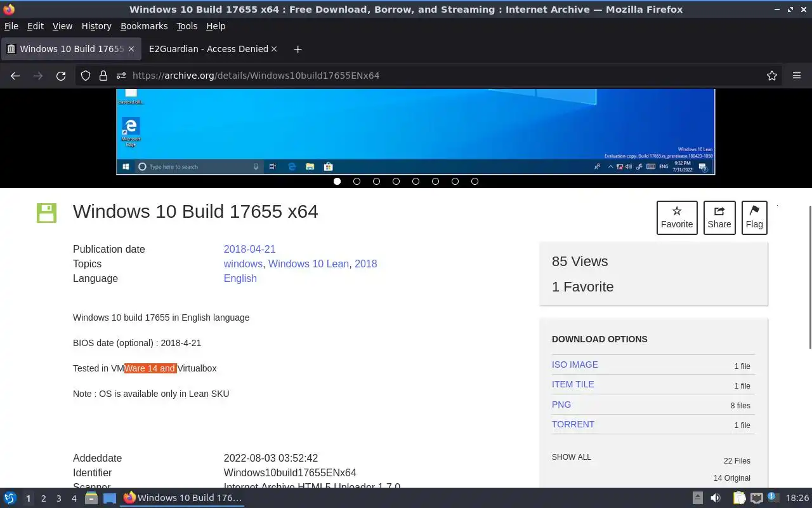812x508 pixels.
Task: Open the Edit menu
Action: click(x=36, y=26)
